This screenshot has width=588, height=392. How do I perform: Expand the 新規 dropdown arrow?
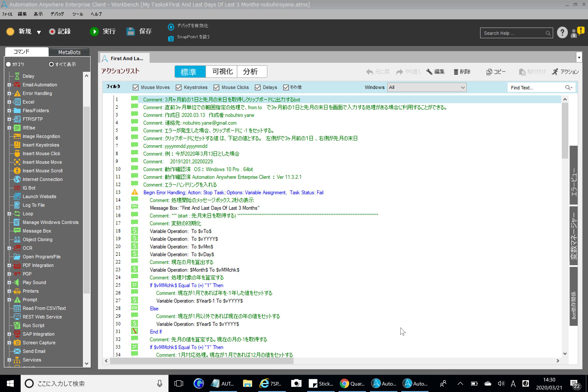(x=39, y=32)
